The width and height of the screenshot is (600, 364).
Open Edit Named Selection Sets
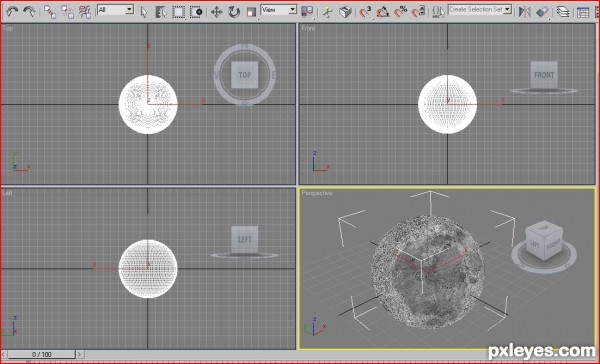coord(439,12)
